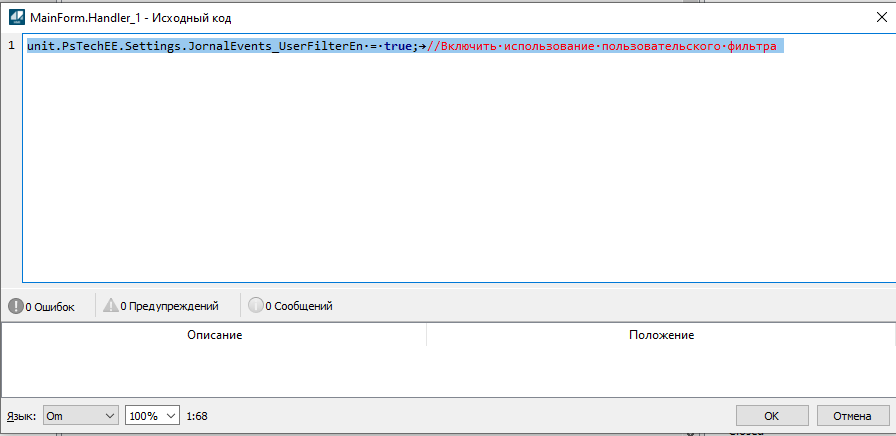Screen dimensions: 896x436
Task: Click line number 1 in the gutter
Action: [x=11, y=47]
